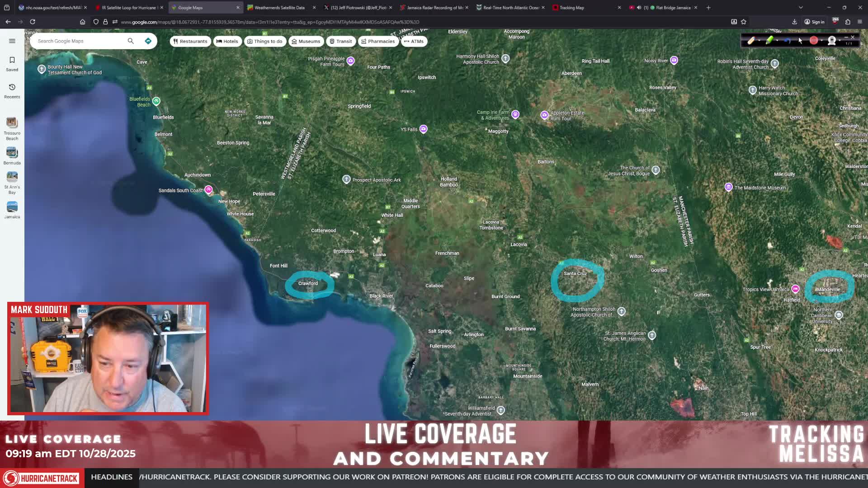Open Recents in the Maps sidebar
This screenshot has height=488, width=868.
[x=12, y=91]
